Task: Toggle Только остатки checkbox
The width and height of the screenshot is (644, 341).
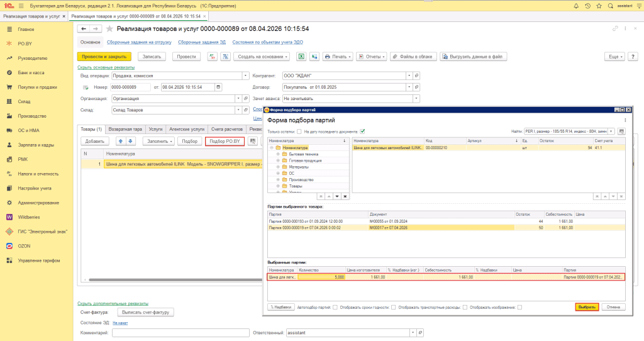Action: 299,131
